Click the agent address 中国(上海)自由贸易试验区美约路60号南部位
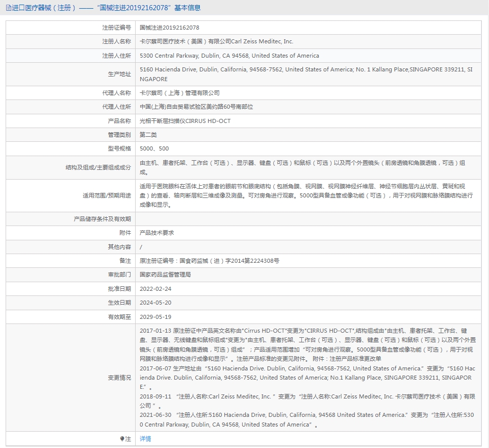The image size is (489, 448). [x=196, y=107]
